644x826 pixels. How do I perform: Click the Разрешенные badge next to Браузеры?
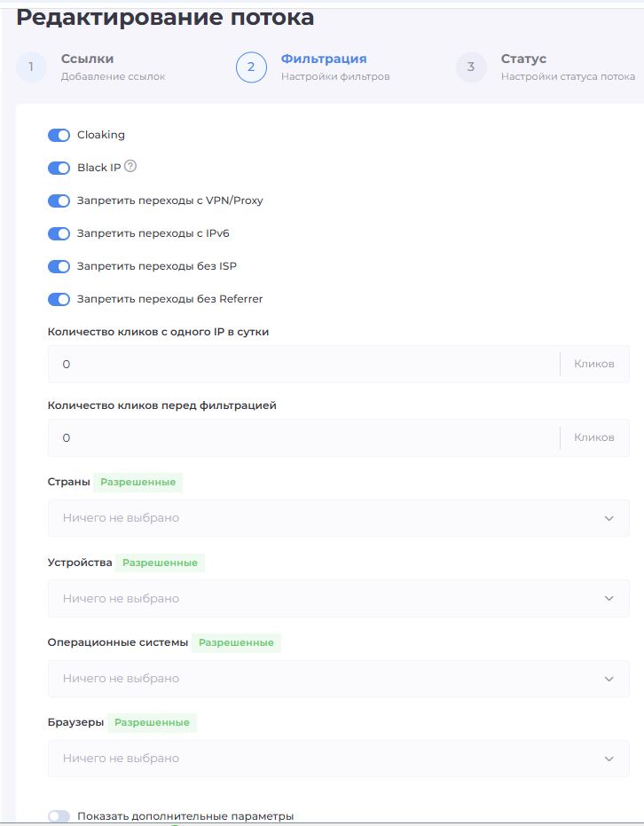pyautogui.click(x=152, y=722)
